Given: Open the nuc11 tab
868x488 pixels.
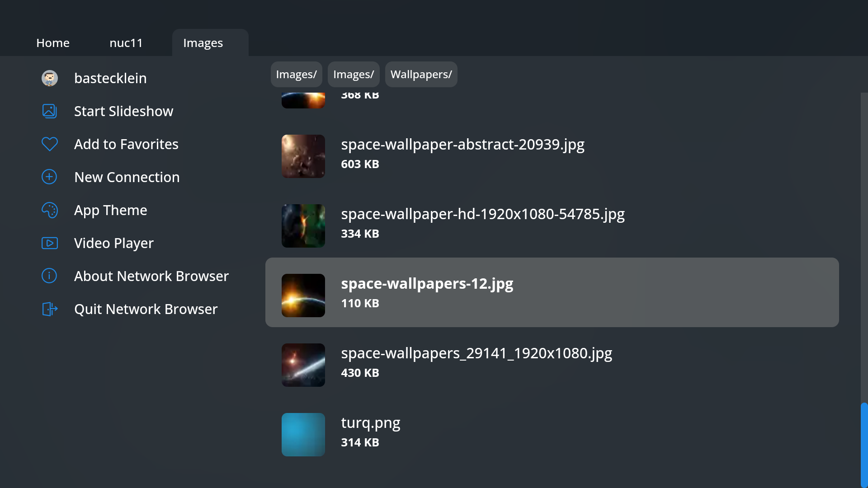Looking at the screenshot, I should click(126, 42).
